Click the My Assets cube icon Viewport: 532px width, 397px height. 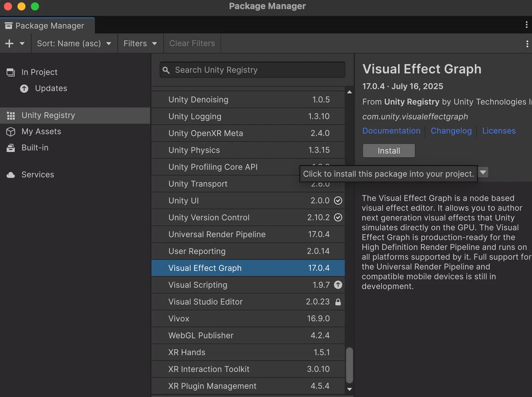pos(11,132)
